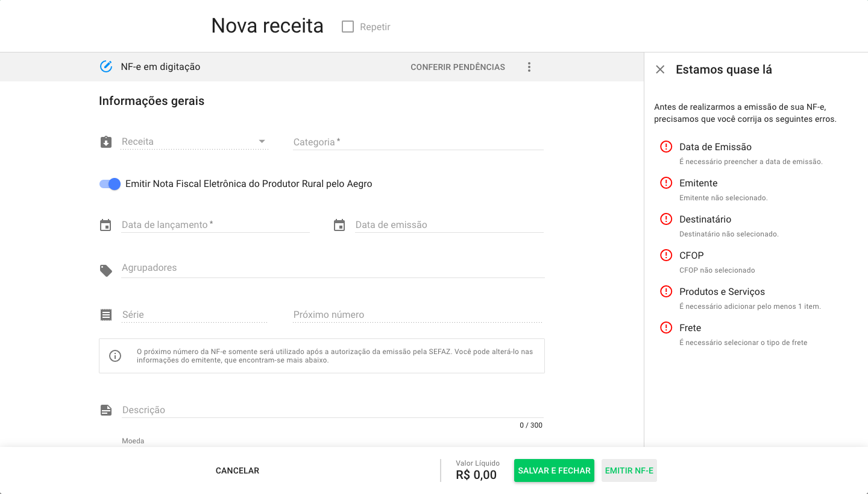868x494 pixels.
Task: Click the Descrição document icon
Action: click(105, 410)
